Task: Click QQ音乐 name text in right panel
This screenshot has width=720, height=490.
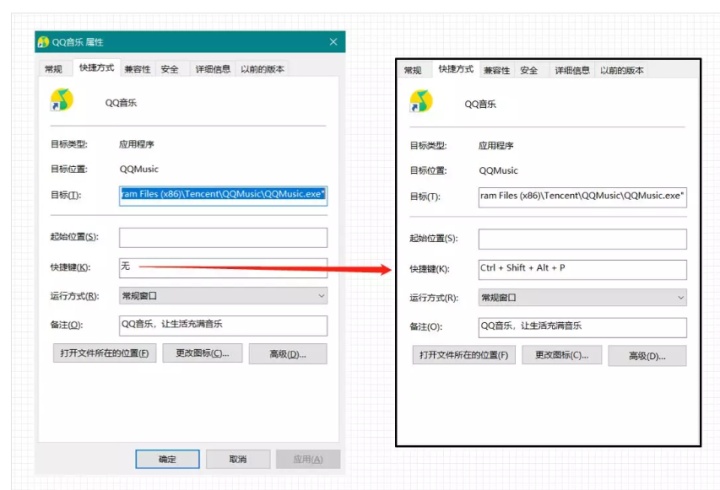Action: click(480, 104)
